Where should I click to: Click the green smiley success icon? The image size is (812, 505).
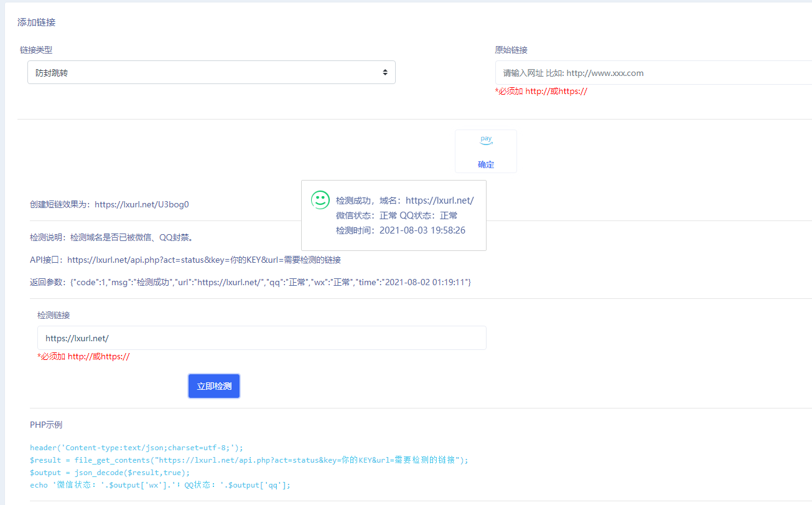(320, 200)
